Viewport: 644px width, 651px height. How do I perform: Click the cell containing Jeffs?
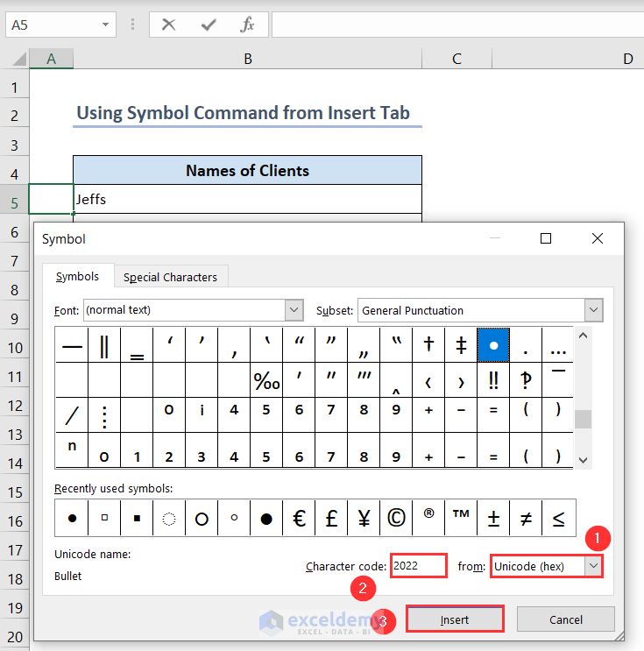(x=247, y=199)
